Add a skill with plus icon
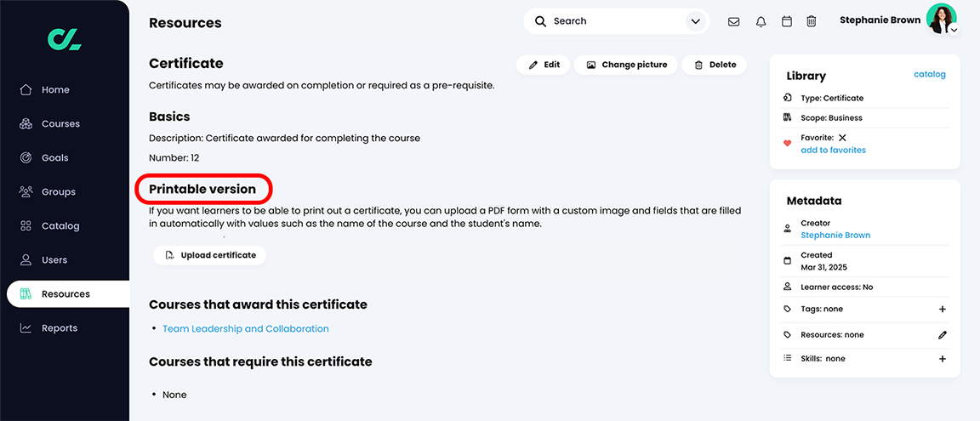Screen dimensions: 980x421 (x=943, y=359)
